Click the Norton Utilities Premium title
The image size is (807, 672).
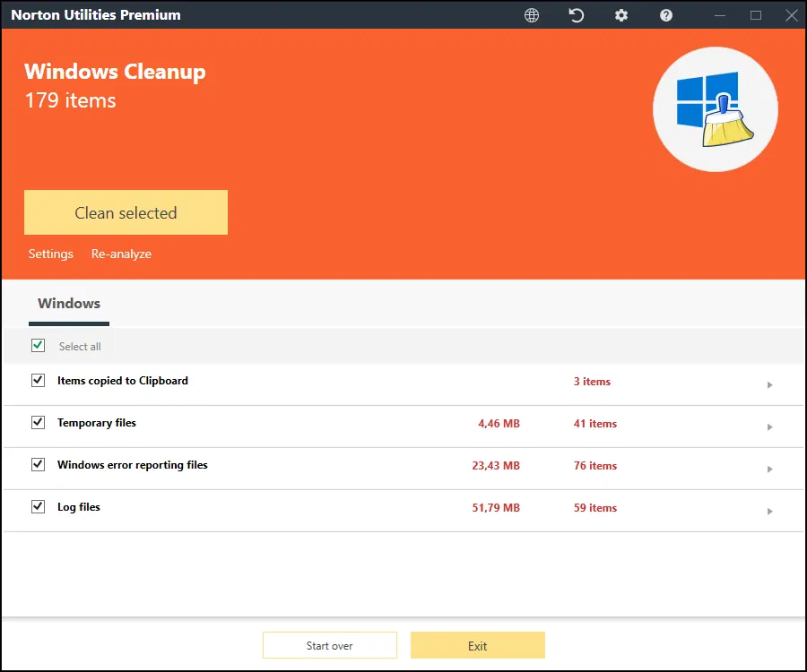tap(96, 15)
